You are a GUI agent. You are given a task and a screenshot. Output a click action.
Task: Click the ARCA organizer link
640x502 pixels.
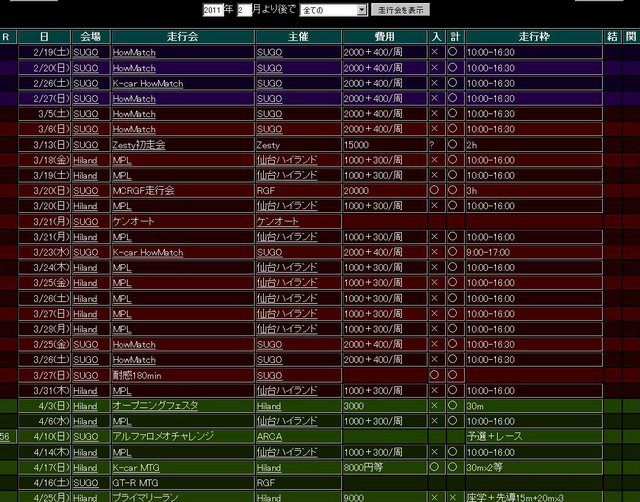[x=268, y=437]
